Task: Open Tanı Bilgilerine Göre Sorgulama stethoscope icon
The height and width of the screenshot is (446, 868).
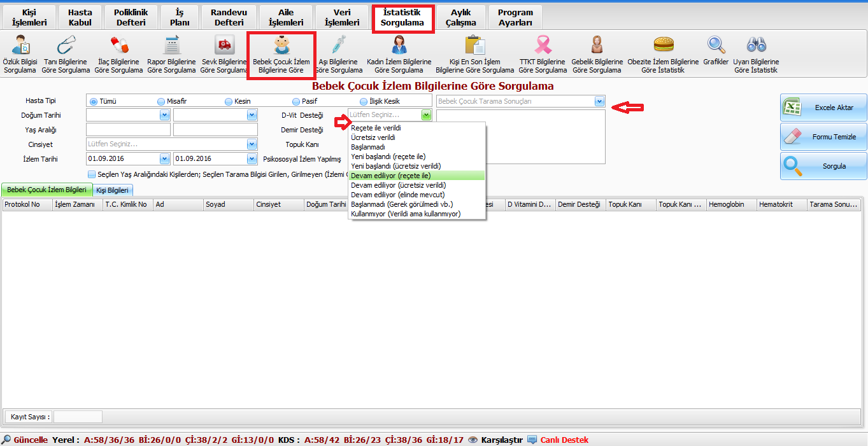Action: click(x=66, y=46)
